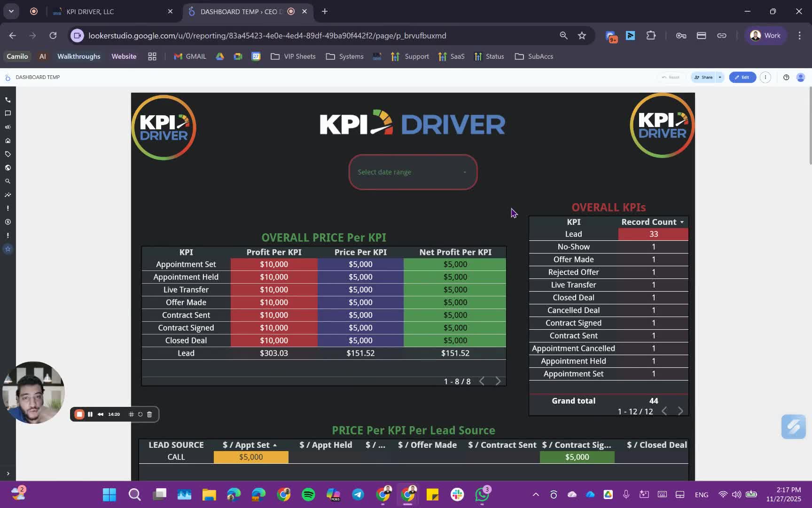Open the dollar coin sidebar icon
The width and height of the screenshot is (812, 508).
(x=8, y=222)
